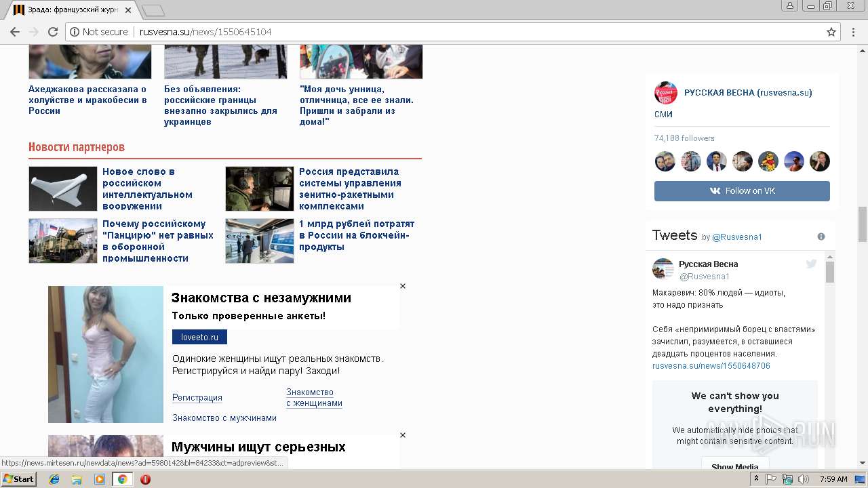This screenshot has width=868, height=488.
Task: Close the Знакомства с незамужними ad
Action: pos(403,286)
